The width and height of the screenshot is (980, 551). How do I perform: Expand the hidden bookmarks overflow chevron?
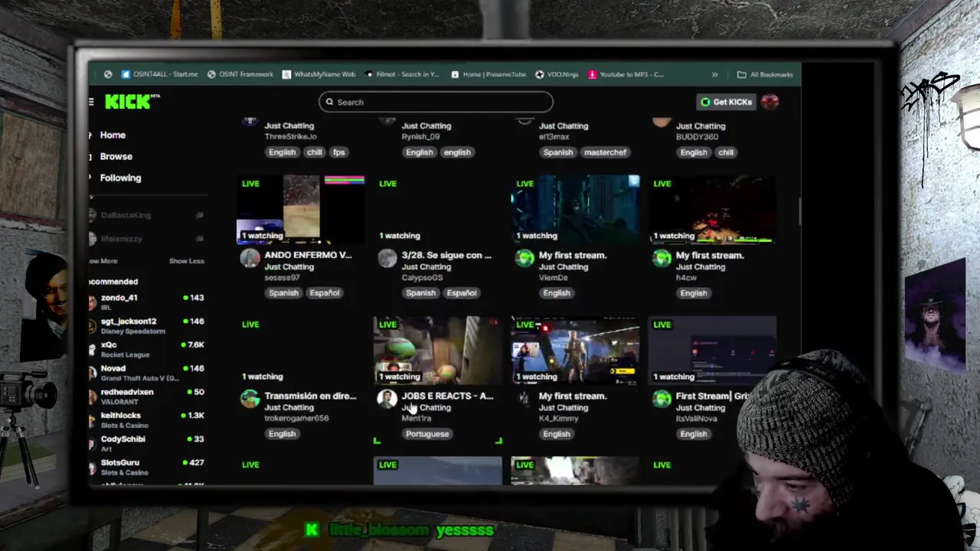[x=714, y=74]
